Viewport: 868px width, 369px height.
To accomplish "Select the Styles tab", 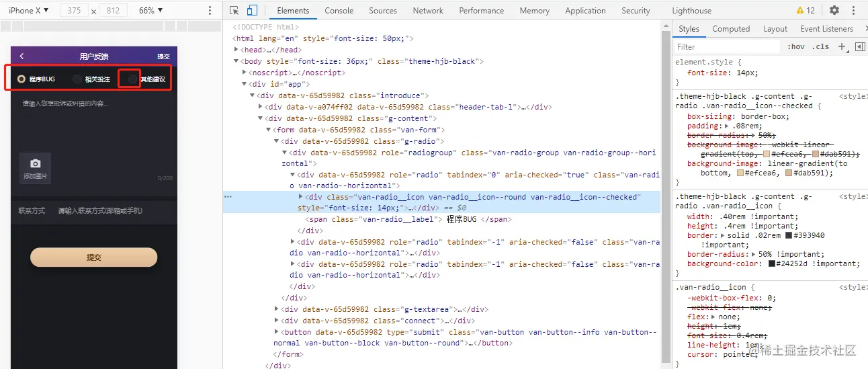I will [689, 29].
